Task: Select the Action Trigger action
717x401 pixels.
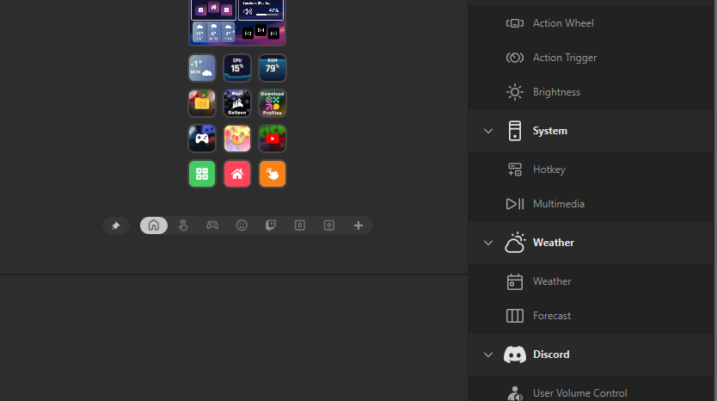Action: 565,58
